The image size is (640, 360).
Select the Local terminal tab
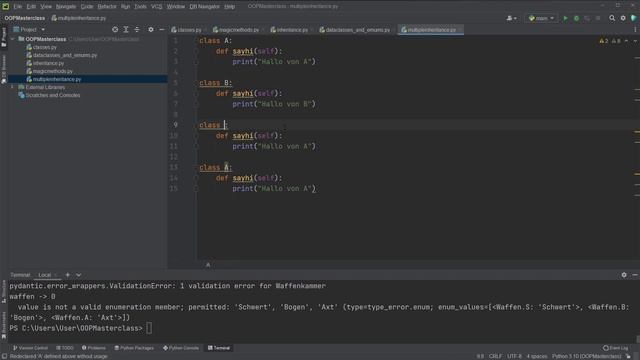tap(44, 275)
